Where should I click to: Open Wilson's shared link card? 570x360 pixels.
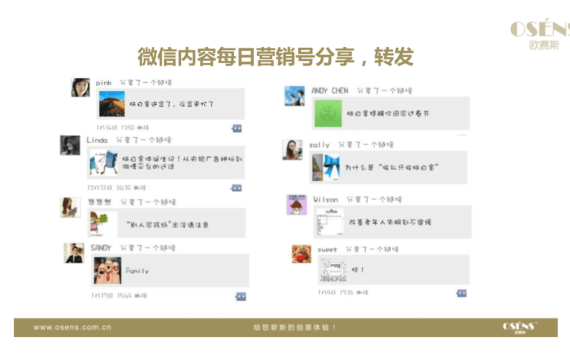(x=393, y=222)
